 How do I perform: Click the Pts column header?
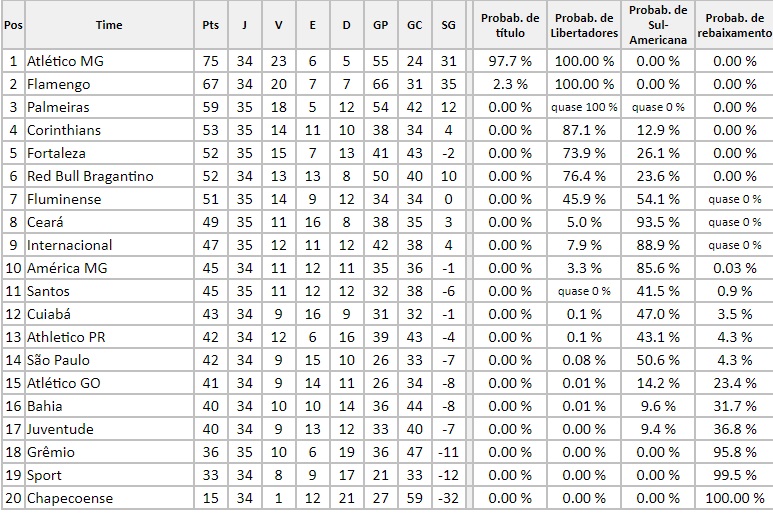(x=211, y=25)
